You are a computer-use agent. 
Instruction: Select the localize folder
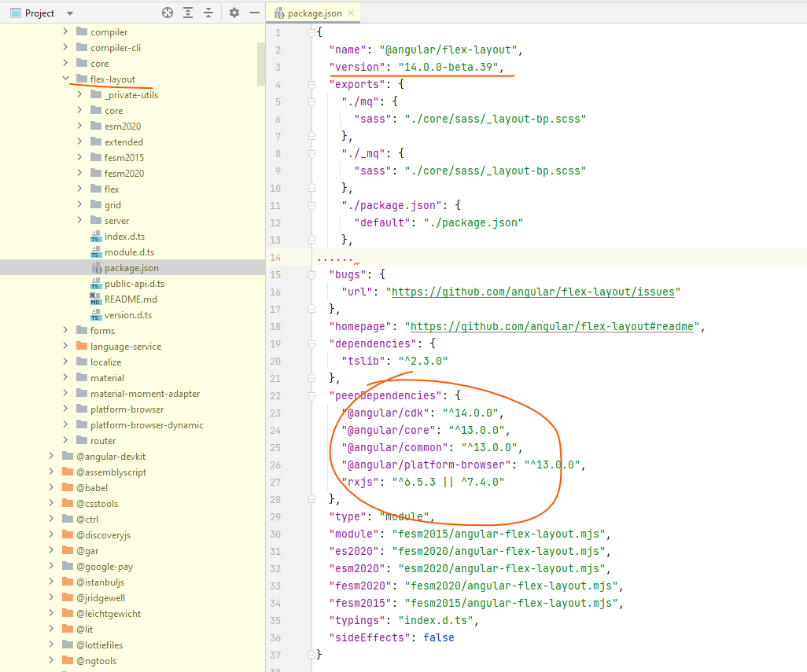[x=105, y=362]
